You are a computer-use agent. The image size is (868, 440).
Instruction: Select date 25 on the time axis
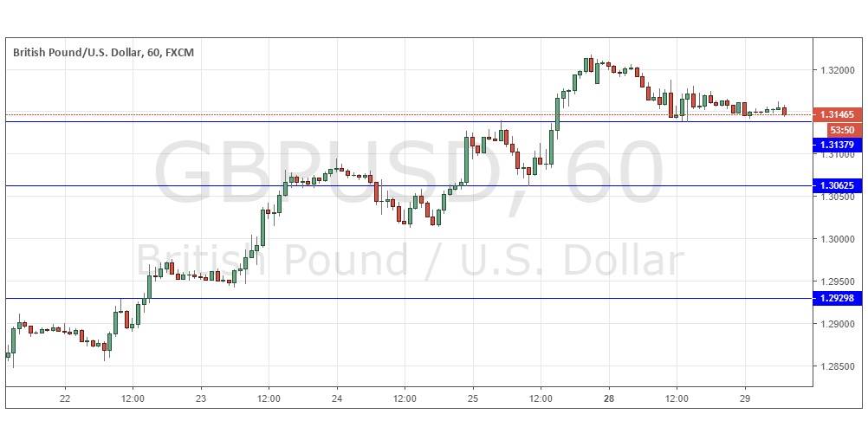click(472, 399)
